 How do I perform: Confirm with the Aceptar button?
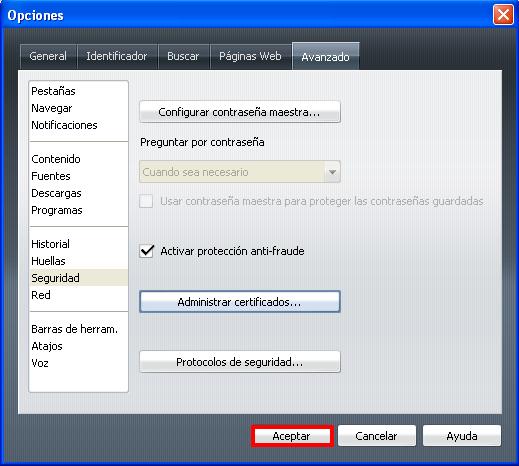pos(292,436)
